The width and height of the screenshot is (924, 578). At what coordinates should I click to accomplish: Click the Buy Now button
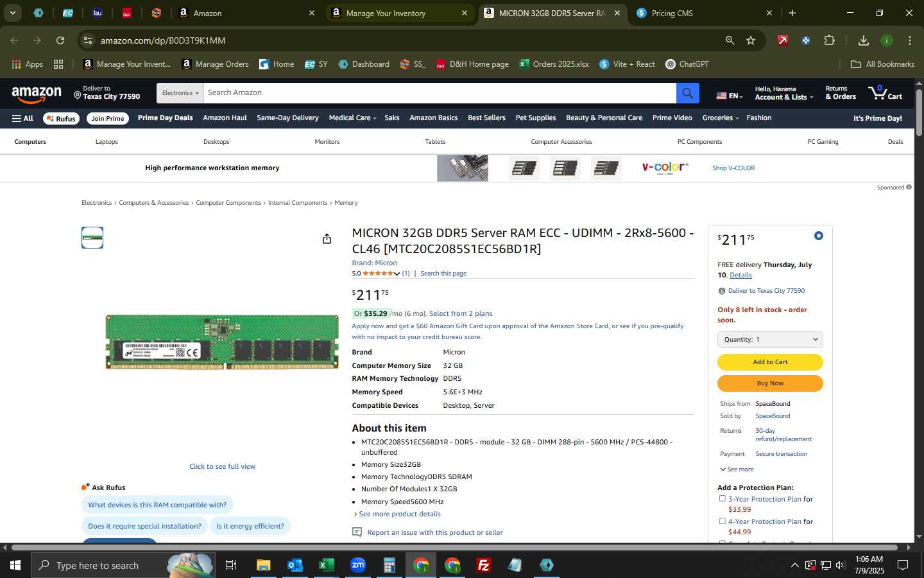pyautogui.click(x=770, y=383)
